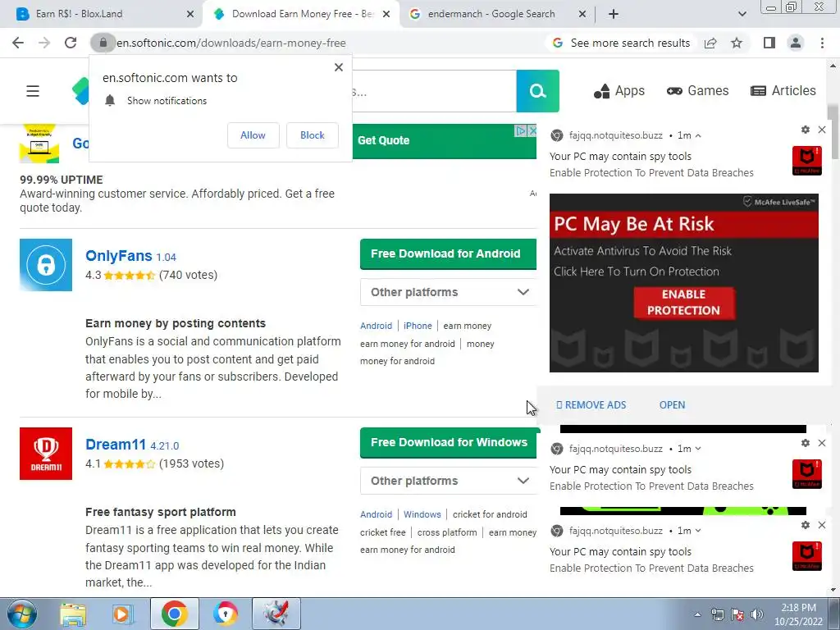Dismiss the first fajqq notification
This screenshot has width=840, height=630.
[822, 130]
